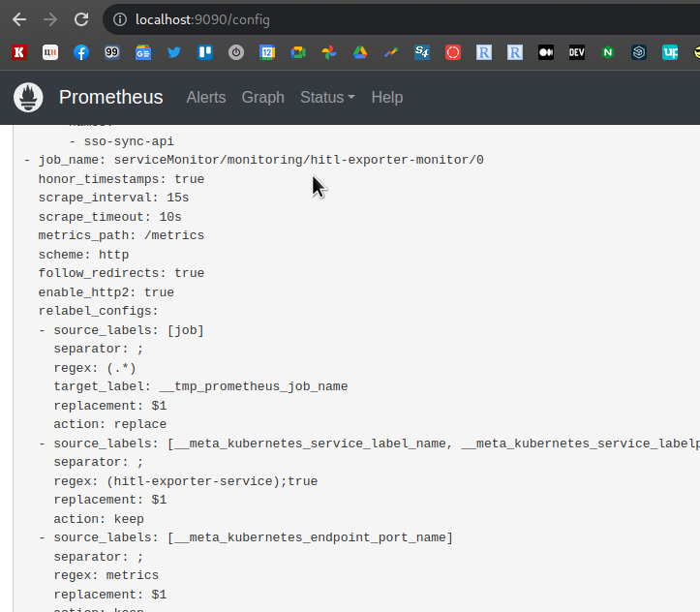Screen dimensions: 700x612
Task: Open the green N bookmark
Action: 608,52
